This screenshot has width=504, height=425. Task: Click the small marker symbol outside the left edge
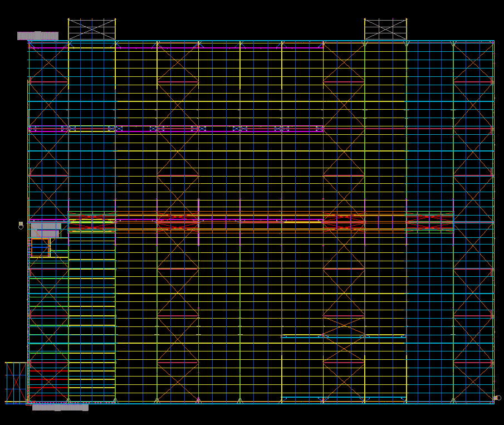point(21,226)
